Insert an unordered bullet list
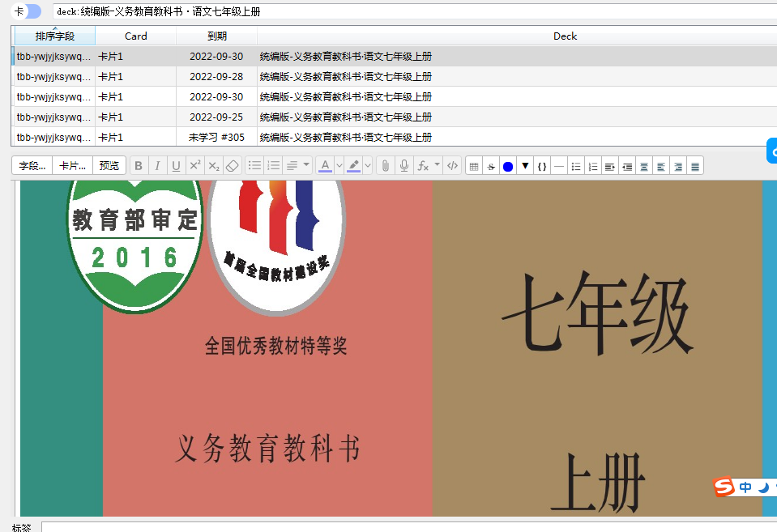Image resolution: width=777 pixels, height=532 pixels. 254,166
